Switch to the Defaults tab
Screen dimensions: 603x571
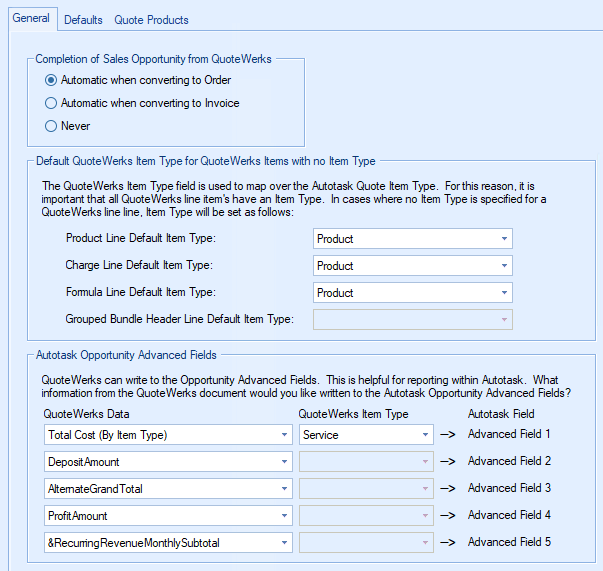pos(83,19)
